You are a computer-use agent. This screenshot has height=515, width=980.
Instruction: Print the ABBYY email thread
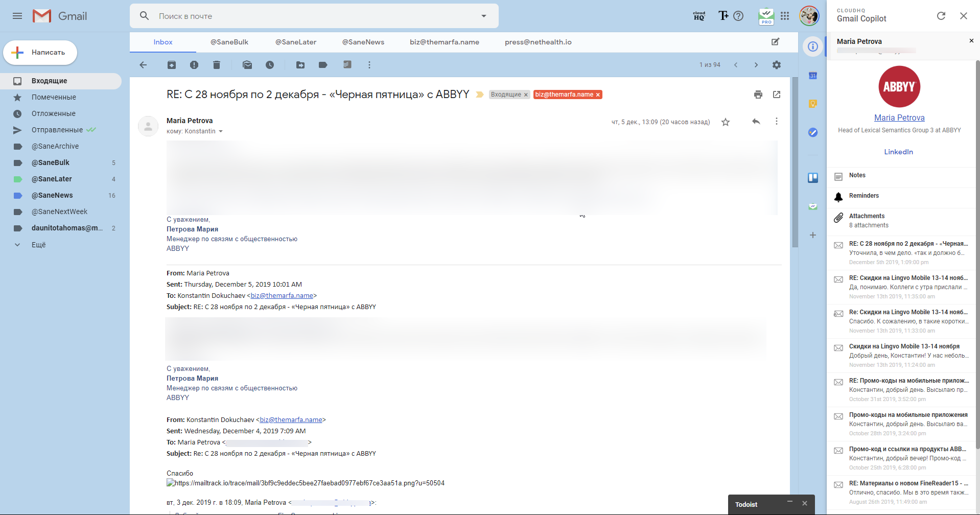758,95
